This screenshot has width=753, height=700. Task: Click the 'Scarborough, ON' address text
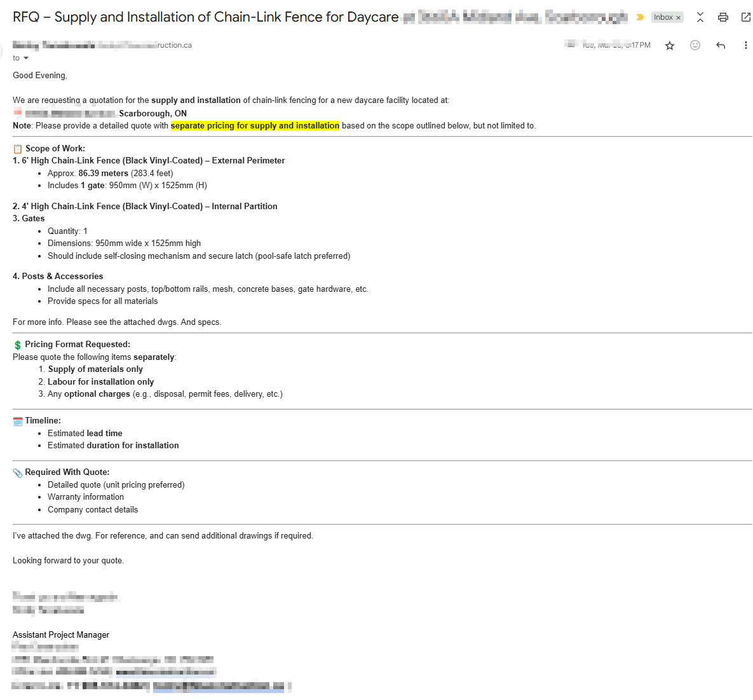pos(153,113)
